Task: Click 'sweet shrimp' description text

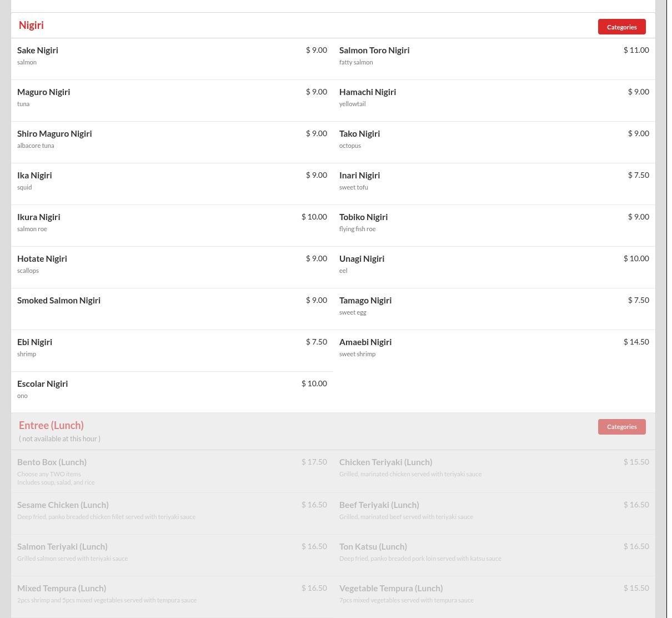Action: tap(357, 354)
